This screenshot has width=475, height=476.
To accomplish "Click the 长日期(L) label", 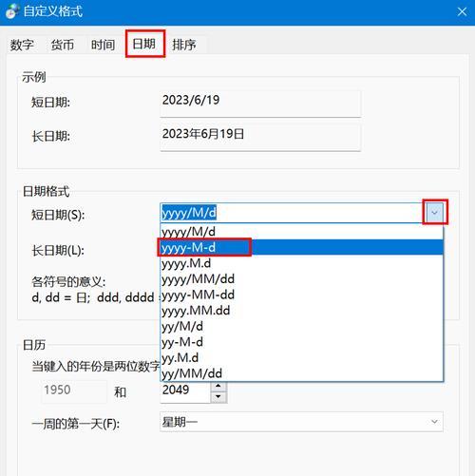I will [x=58, y=251].
